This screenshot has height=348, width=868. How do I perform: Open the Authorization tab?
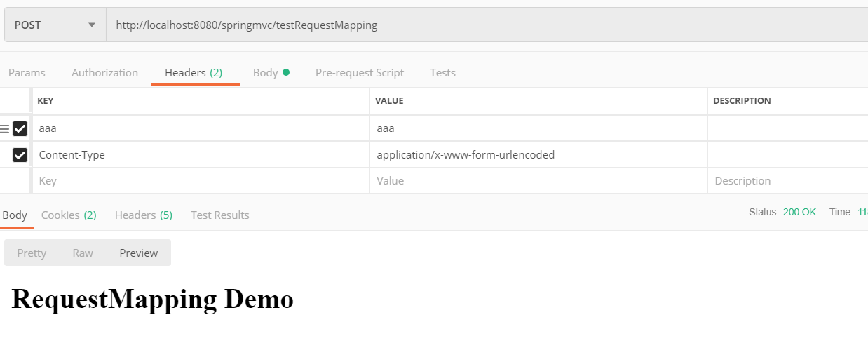(x=104, y=73)
